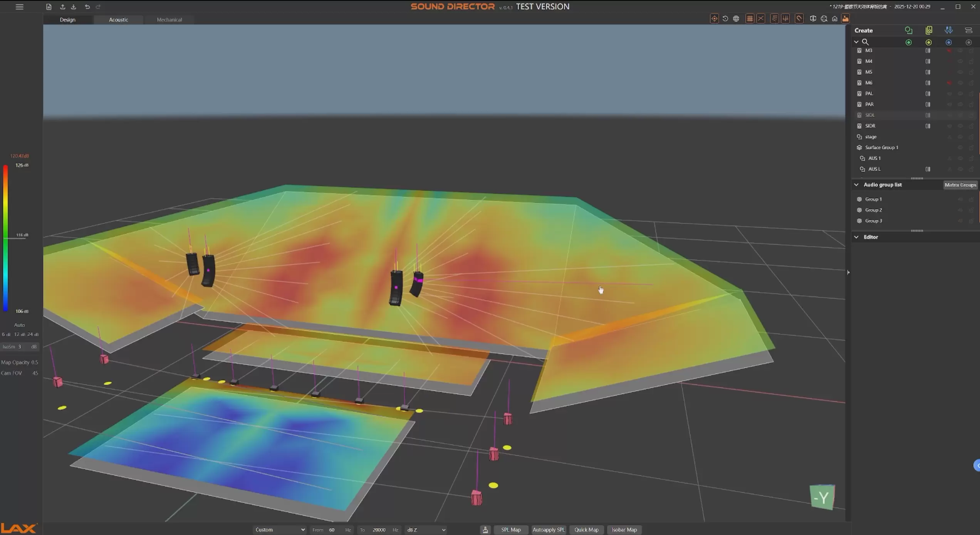Viewport: 980px width, 535px height.
Task: Click the Isobar Map button
Action: coord(624,530)
